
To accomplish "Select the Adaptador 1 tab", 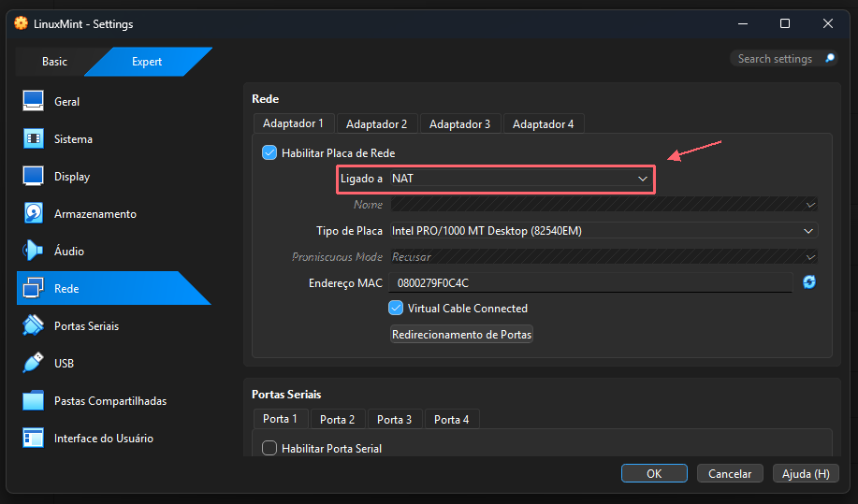I will click(x=293, y=123).
